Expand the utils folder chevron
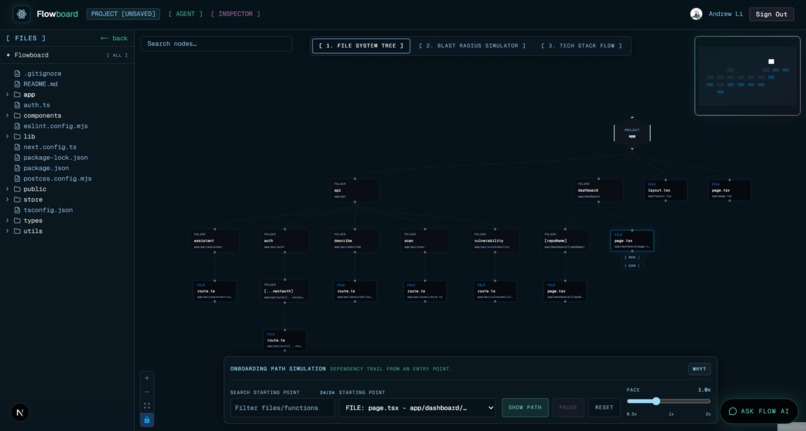Screen dimensions: 806x431 pyautogui.click(x=7, y=231)
